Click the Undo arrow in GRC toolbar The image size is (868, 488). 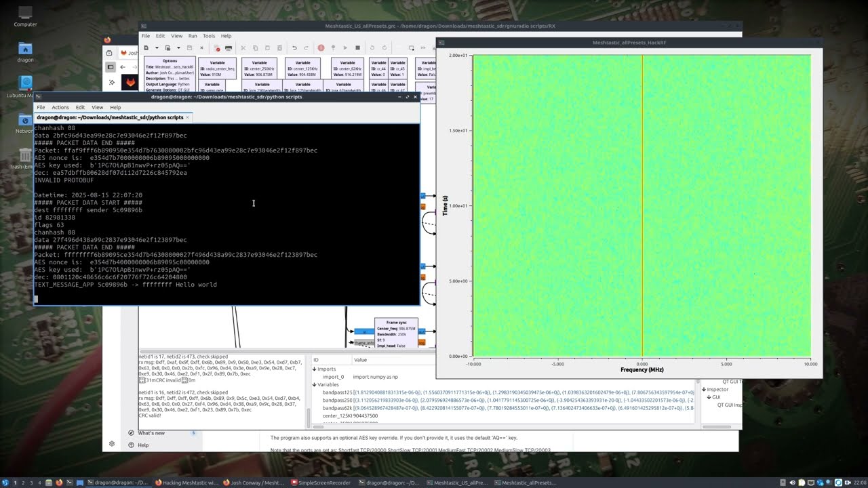(294, 48)
